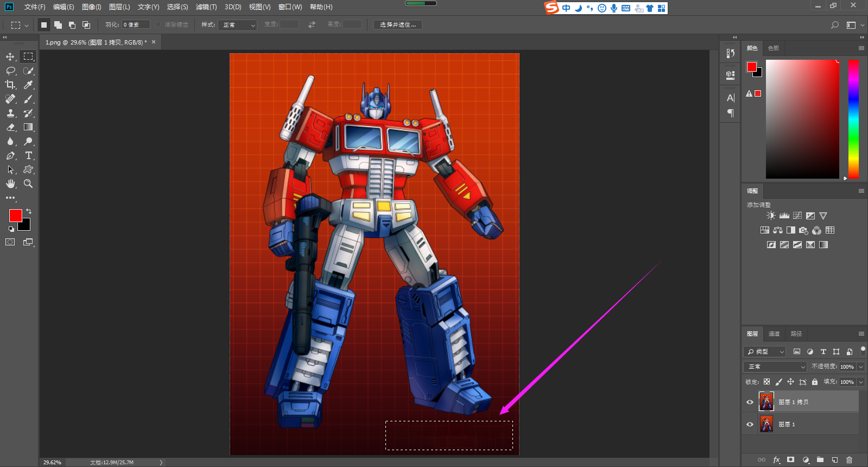This screenshot has width=868, height=467.
Task: Hide the 图层 1 拷贝 layer
Action: tap(750, 402)
